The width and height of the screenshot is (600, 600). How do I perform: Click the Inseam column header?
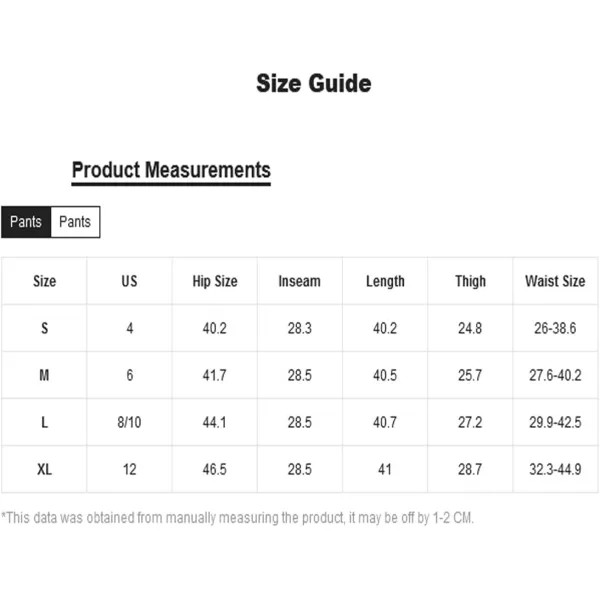pyautogui.click(x=300, y=281)
